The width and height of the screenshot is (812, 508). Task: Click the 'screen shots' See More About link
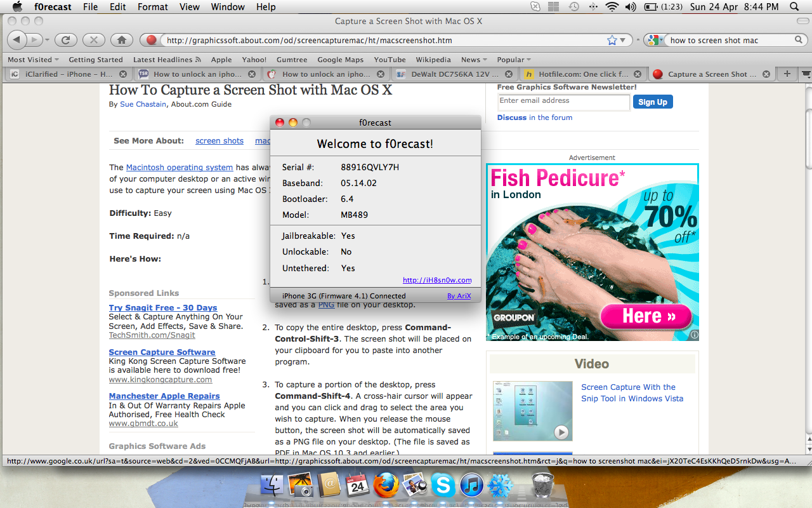coord(219,141)
